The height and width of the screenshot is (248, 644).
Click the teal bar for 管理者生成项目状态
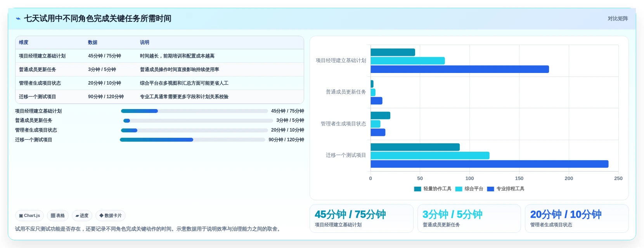381,115
